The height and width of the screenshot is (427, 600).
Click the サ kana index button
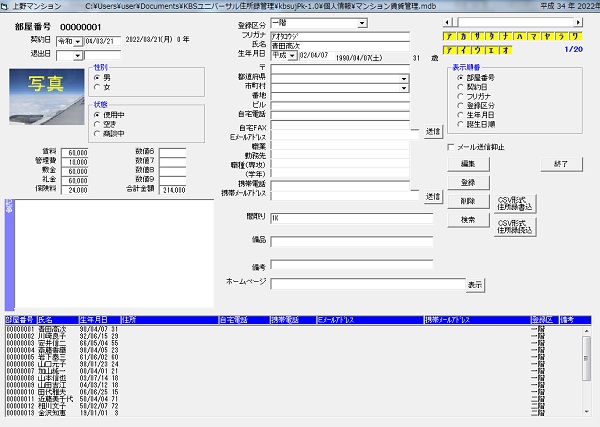(x=477, y=34)
